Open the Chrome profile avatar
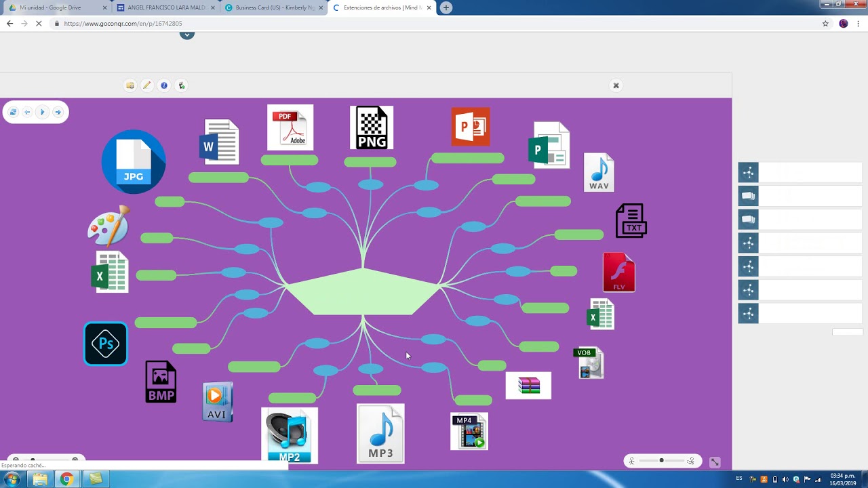Screen dimensions: 868x488 (844, 23)
